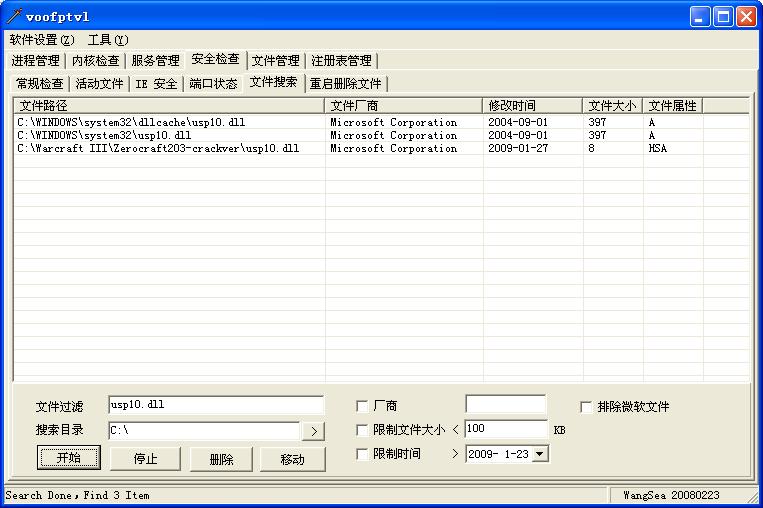The width and height of the screenshot is (763, 508).
Task: Open the 活动文件 sub-tab
Action: click(x=99, y=84)
